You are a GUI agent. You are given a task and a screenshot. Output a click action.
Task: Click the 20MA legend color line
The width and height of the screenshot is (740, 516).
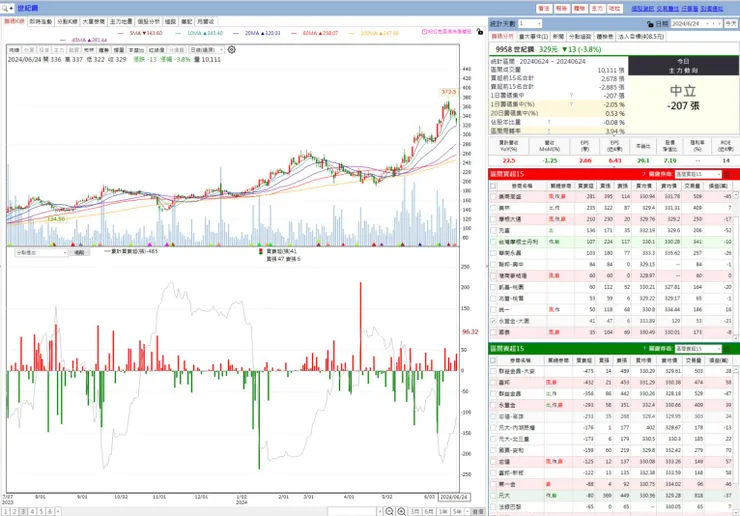tap(236, 33)
